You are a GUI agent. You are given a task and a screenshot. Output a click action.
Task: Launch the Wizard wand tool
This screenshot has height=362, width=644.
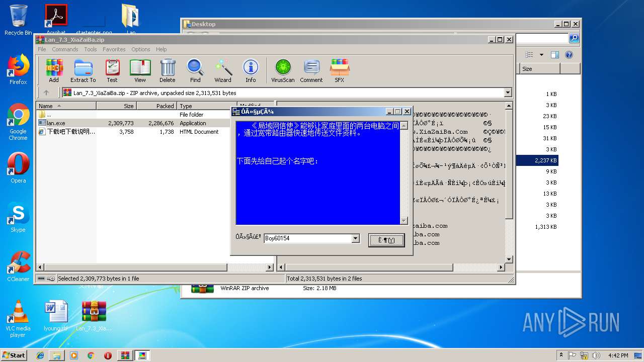click(223, 70)
